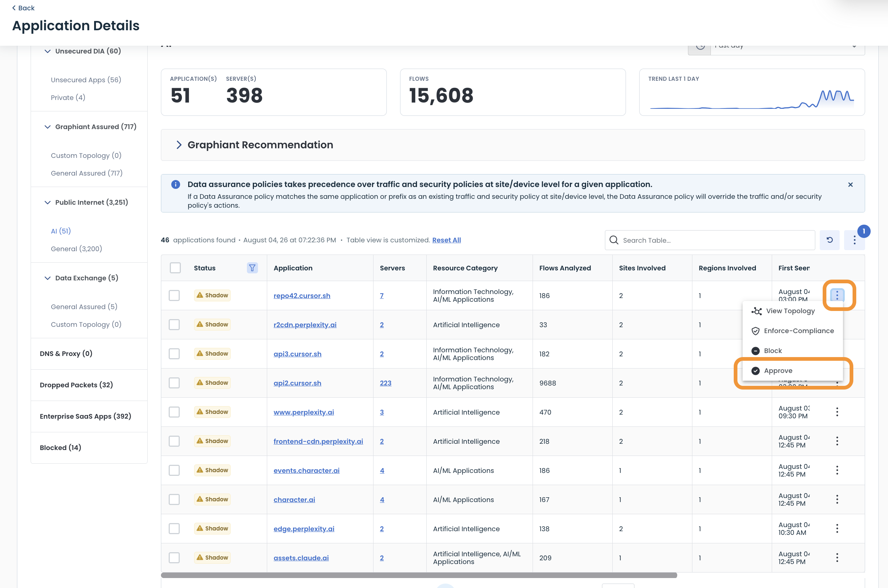Click the search magnifier icon
Image resolution: width=888 pixels, height=588 pixels.
tap(614, 240)
